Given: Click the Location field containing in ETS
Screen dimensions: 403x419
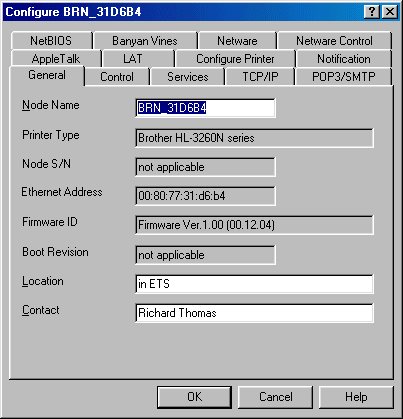Looking at the screenshot, I should pos(254,284).
